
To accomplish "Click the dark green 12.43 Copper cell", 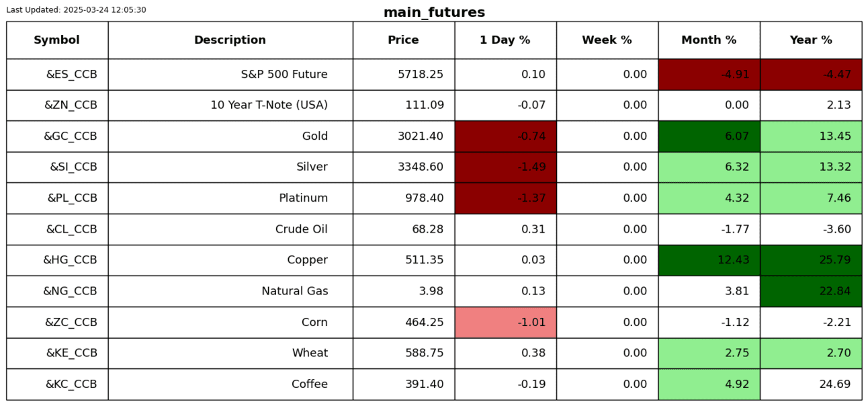I will 709,260.
